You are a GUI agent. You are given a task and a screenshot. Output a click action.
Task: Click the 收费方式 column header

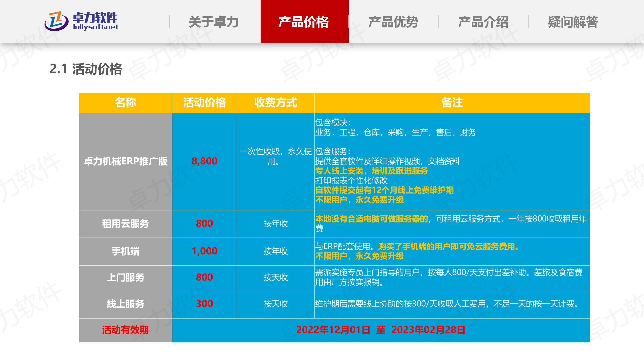click(276, 103)
